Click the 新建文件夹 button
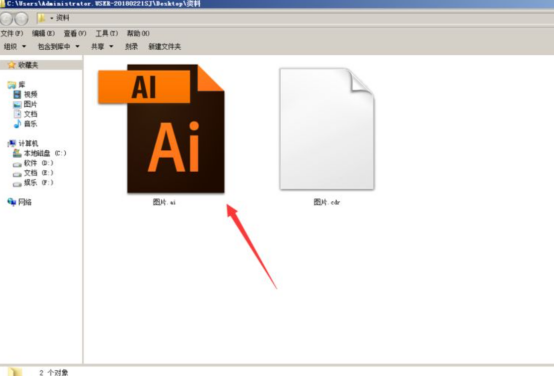Image resolution: width=554 pixels, height=377 pixels. 165,46
